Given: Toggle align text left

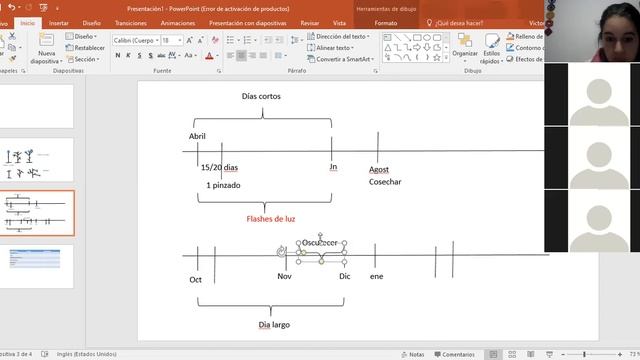Looking at the screenshot, I should 230,55.
